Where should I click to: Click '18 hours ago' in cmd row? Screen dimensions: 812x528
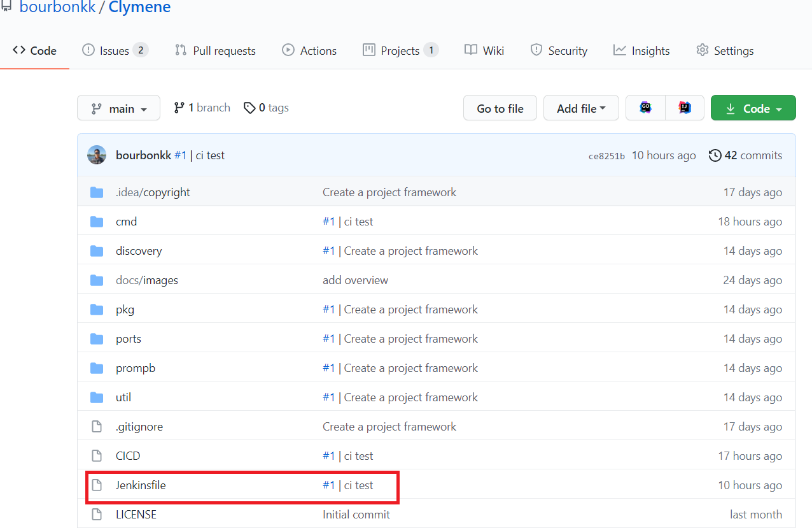point(750,222)
